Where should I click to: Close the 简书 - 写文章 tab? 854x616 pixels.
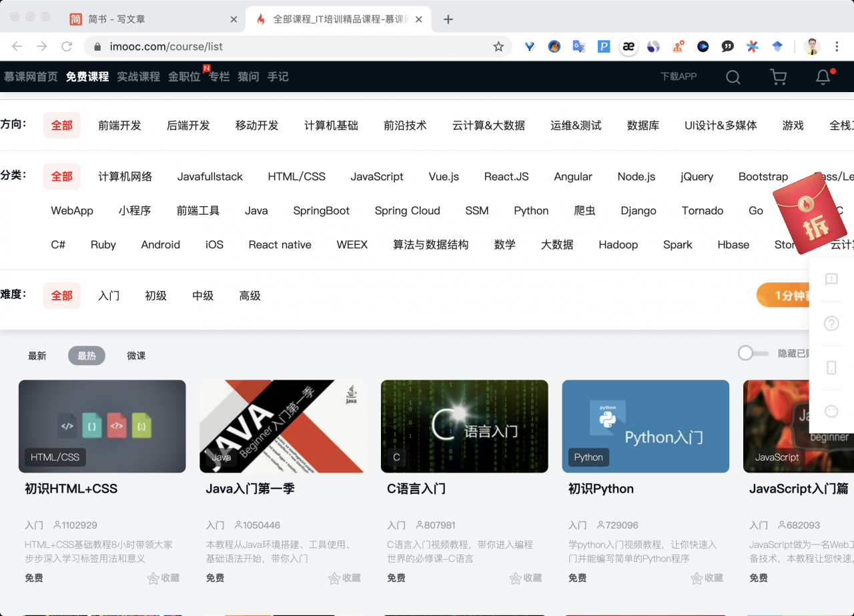coord(234,19)
